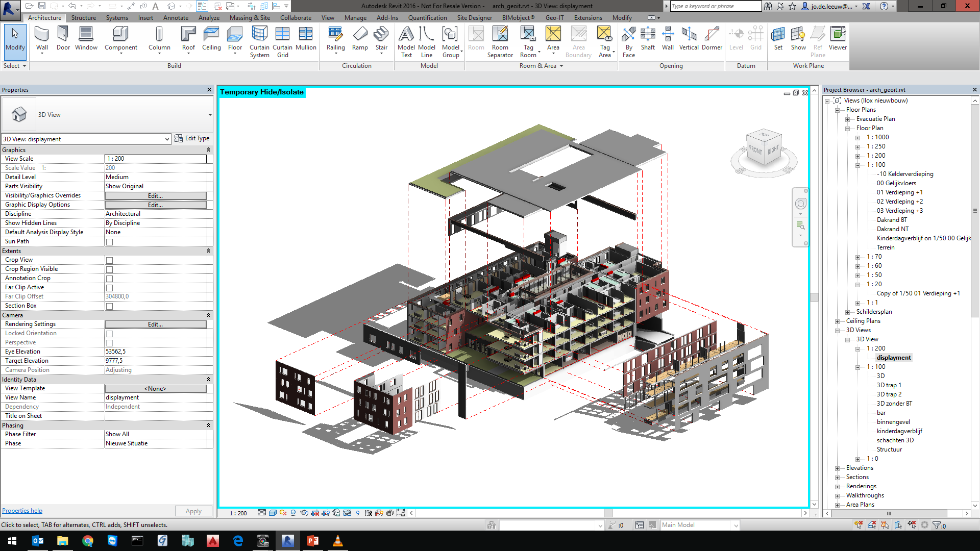Enable the Crop View checkbox
Viewport: 980px width, 551px height.
tap(109, 260)
